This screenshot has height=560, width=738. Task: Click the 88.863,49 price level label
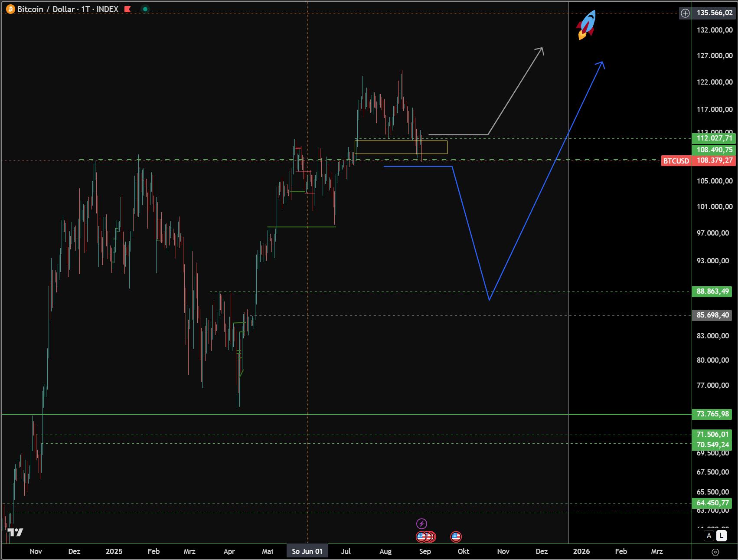[712, 291]
